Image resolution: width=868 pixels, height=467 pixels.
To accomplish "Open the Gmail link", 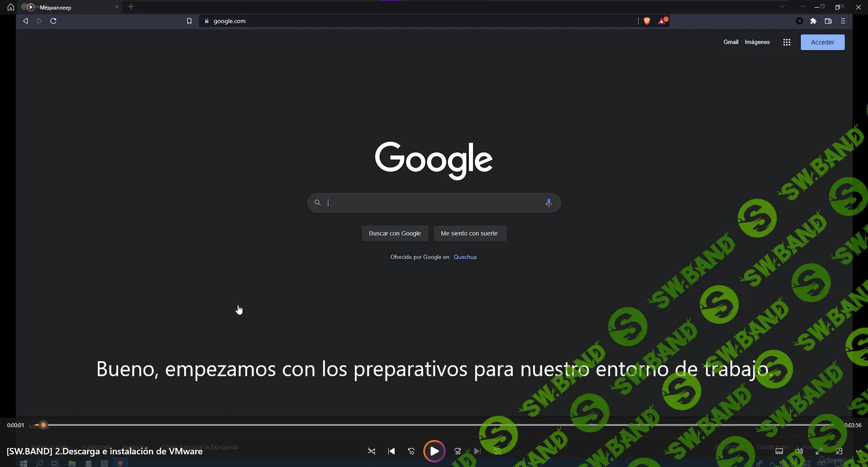I will tap(731, 42).
